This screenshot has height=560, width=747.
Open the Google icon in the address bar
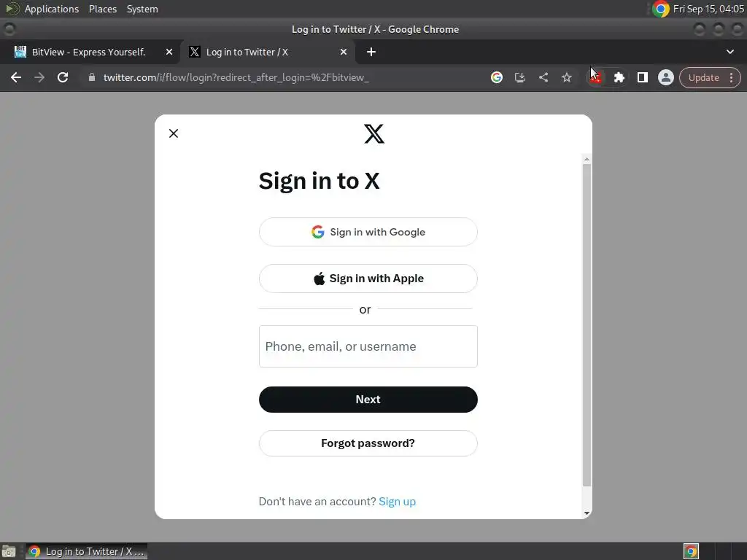tap(496, 77)
